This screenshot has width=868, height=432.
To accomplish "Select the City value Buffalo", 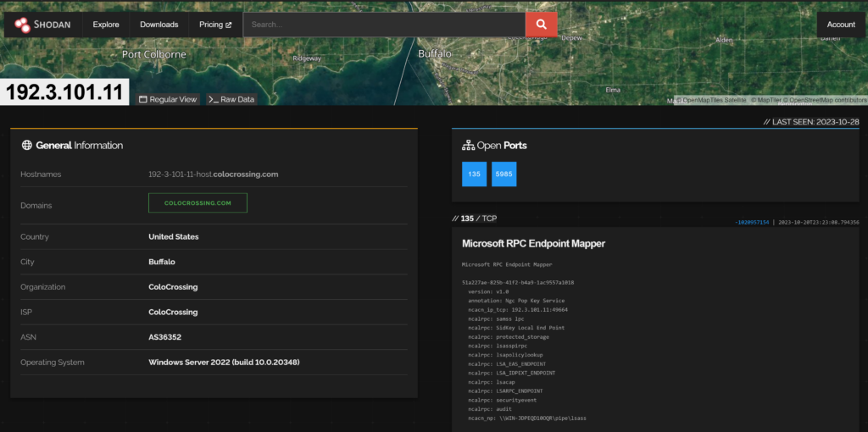I will 162,262.
